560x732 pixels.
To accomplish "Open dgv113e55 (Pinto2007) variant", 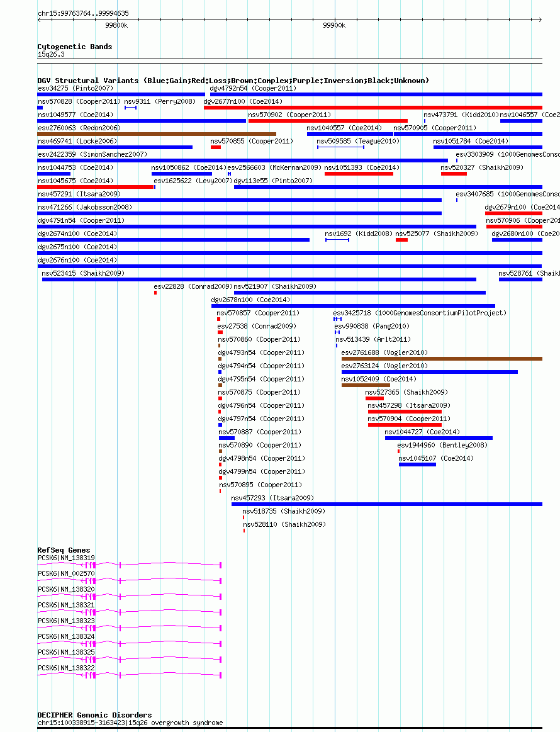I will (273, 181).
